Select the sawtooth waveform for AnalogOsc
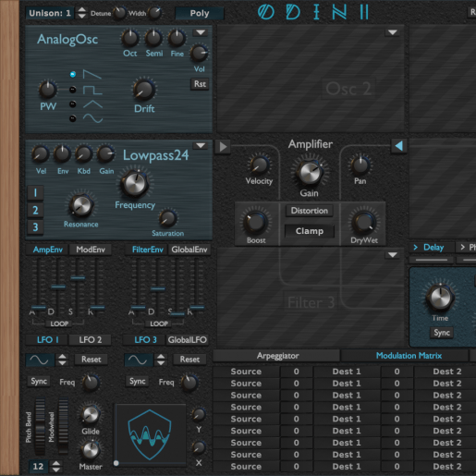 pyautogui.click(x=73, y=74)
